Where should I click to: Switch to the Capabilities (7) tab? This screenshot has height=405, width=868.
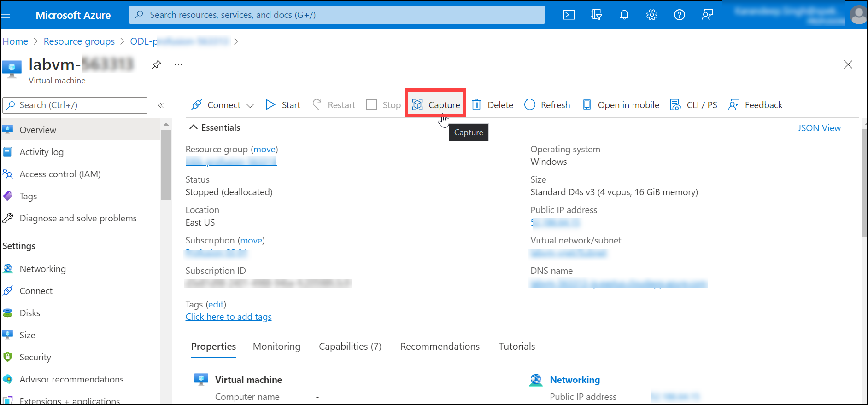tap(350, 347)
